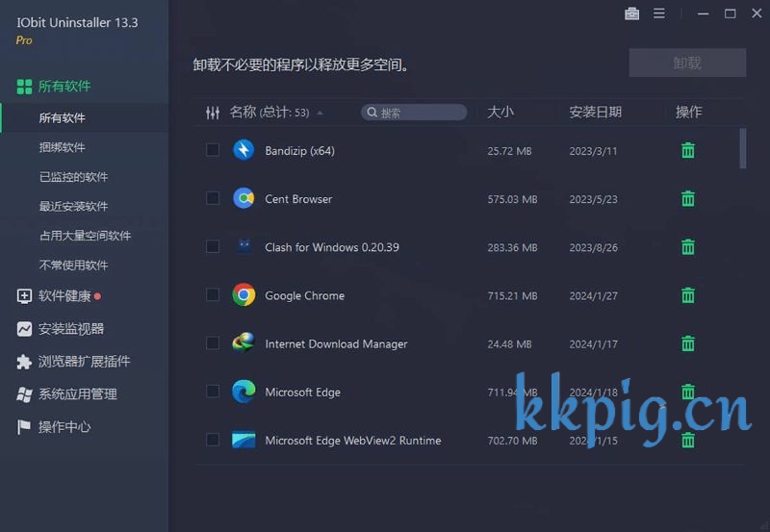Image resolution: width=770 pixels, height=532 pixels.
Task: Open the hamburger options menu
Action: tap(659, 13)
